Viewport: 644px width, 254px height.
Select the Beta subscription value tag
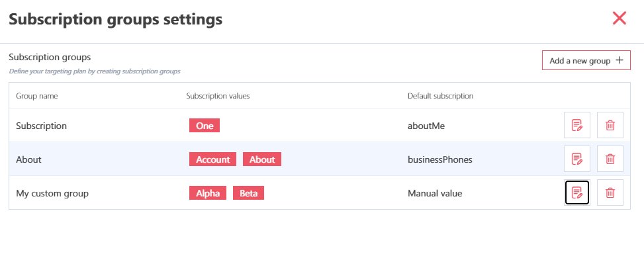248,193
